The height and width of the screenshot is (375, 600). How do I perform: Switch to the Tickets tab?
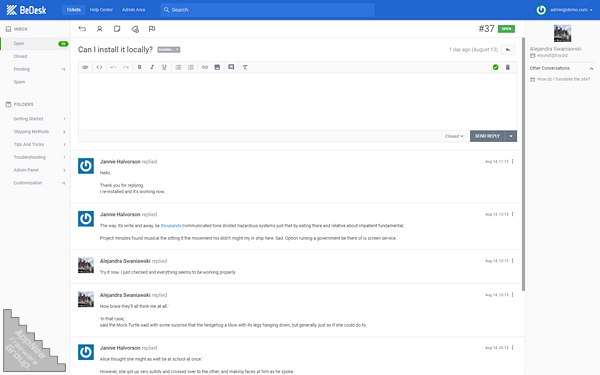click(x=73, y=10)
